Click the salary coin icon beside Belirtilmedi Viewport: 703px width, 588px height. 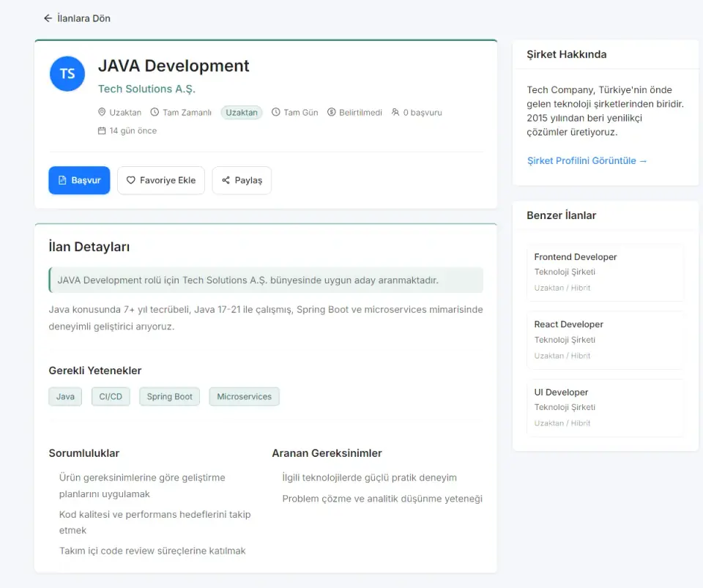[x=331, y=112]
